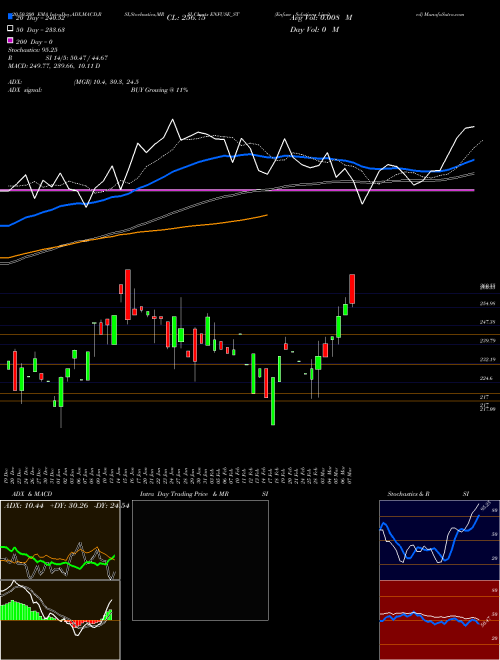The image size is (500, 660).
Task: Click the 247.38 price axis label
Action: (487, 322)
